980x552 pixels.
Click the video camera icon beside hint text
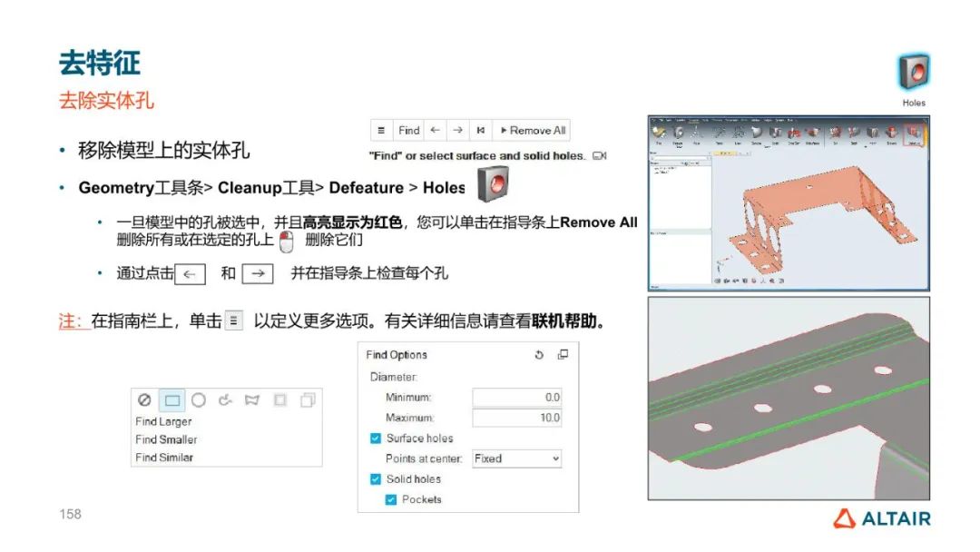(599, 156)
